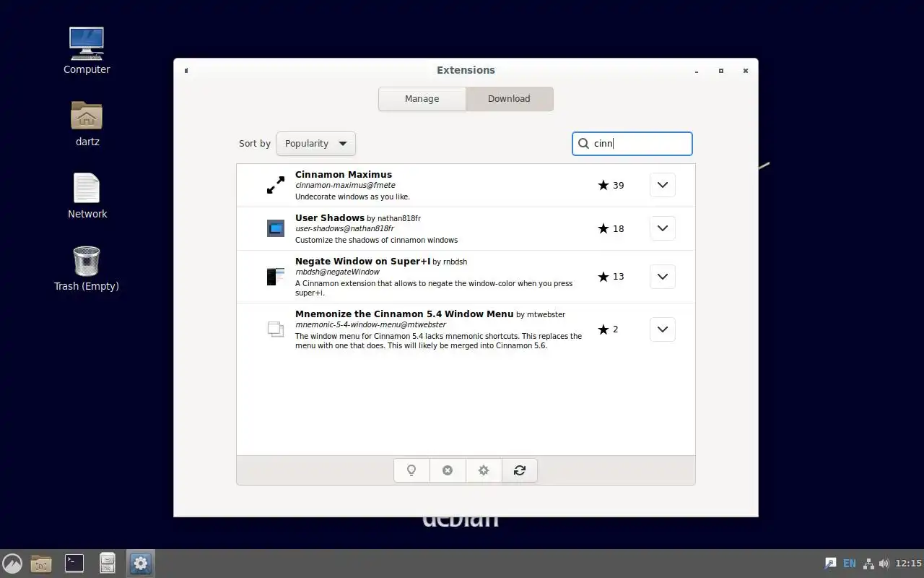This screenshot has width=924, height=578.
Task: Click the uninstall circle-x button
Action: (448, 470)
